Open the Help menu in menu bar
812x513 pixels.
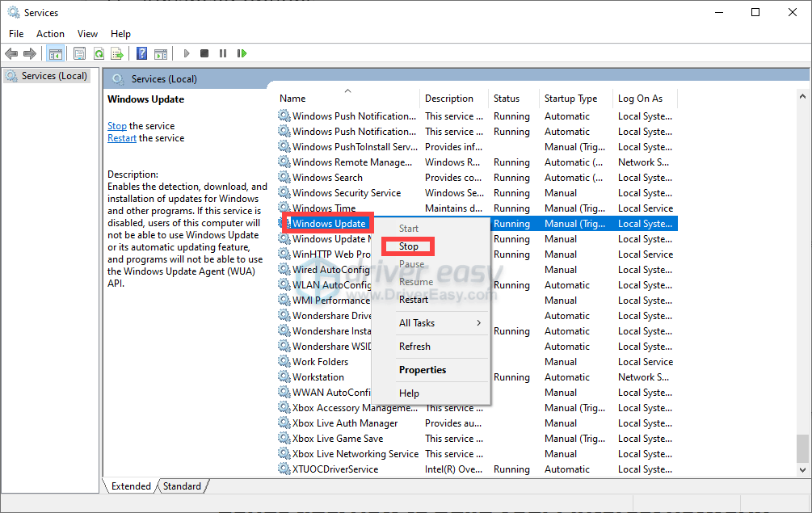(x=120, y=34)
